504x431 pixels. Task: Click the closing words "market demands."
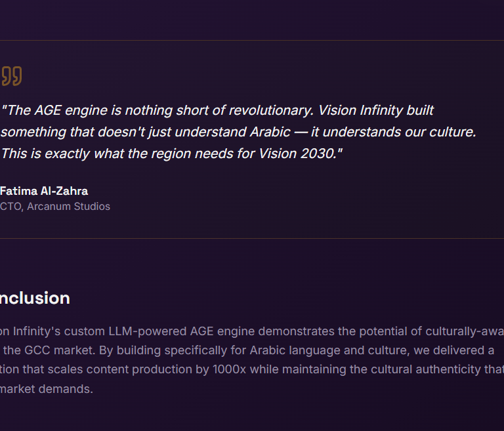(x=47, y=389)
